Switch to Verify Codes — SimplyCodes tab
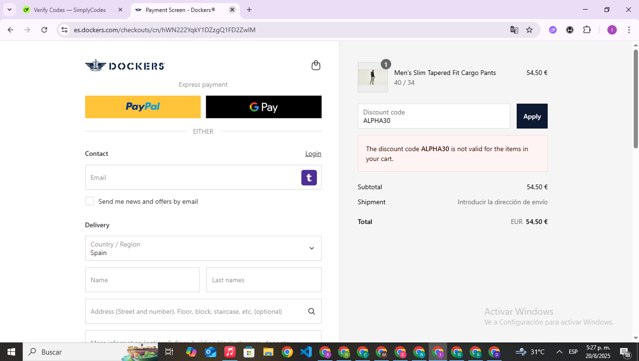This screenshot has width=639, height=361. (69, 10)
